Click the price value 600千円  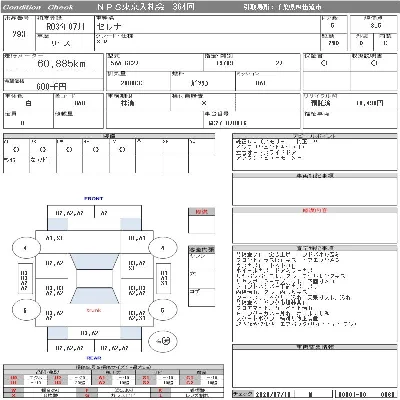pyautogui.click(x=51, y=86)
